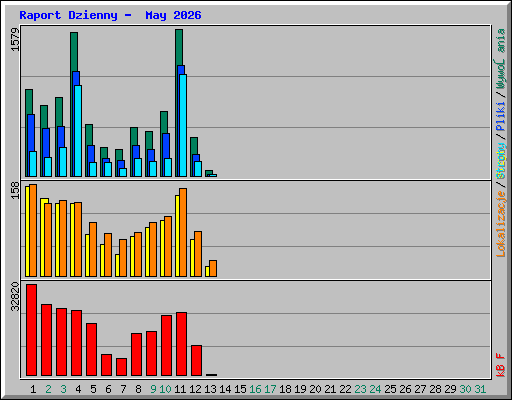Click the small orange bar for day 13
Viewport: 512px width, 400px height.
coord(213,268)
